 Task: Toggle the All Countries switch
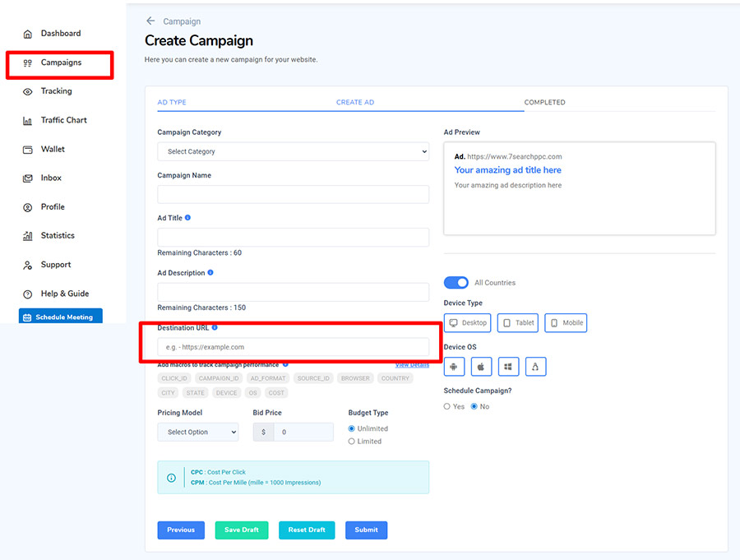point(456,283)
